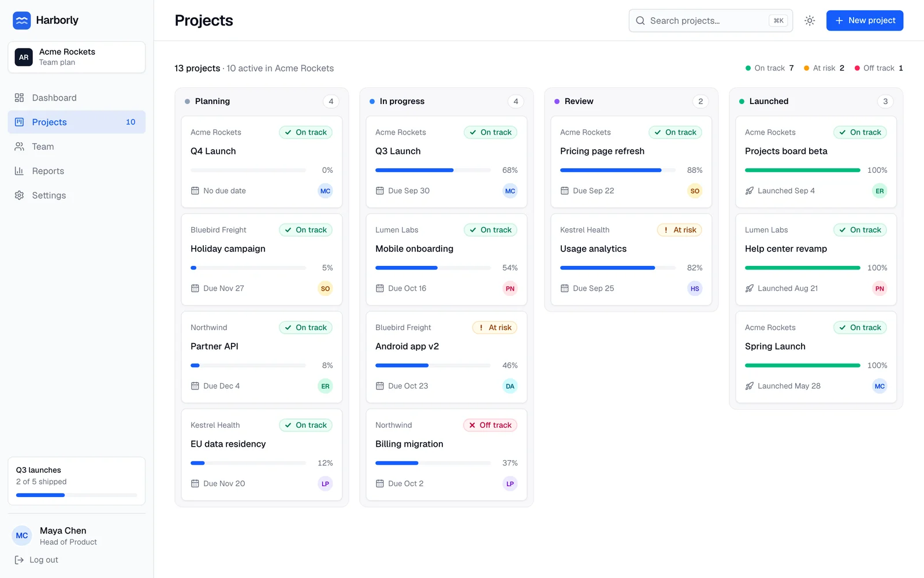Click the Launched column header

816,101
